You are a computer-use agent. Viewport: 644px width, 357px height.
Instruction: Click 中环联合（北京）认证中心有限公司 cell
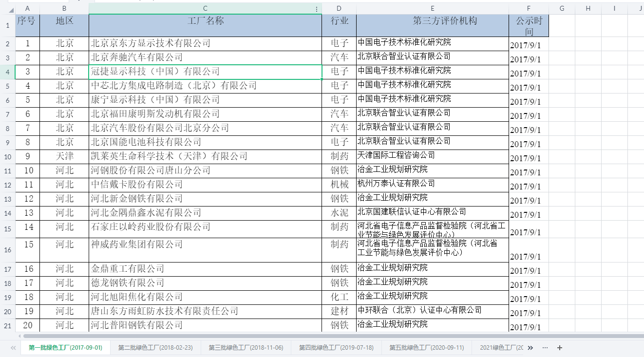click(x=433, y=311)
